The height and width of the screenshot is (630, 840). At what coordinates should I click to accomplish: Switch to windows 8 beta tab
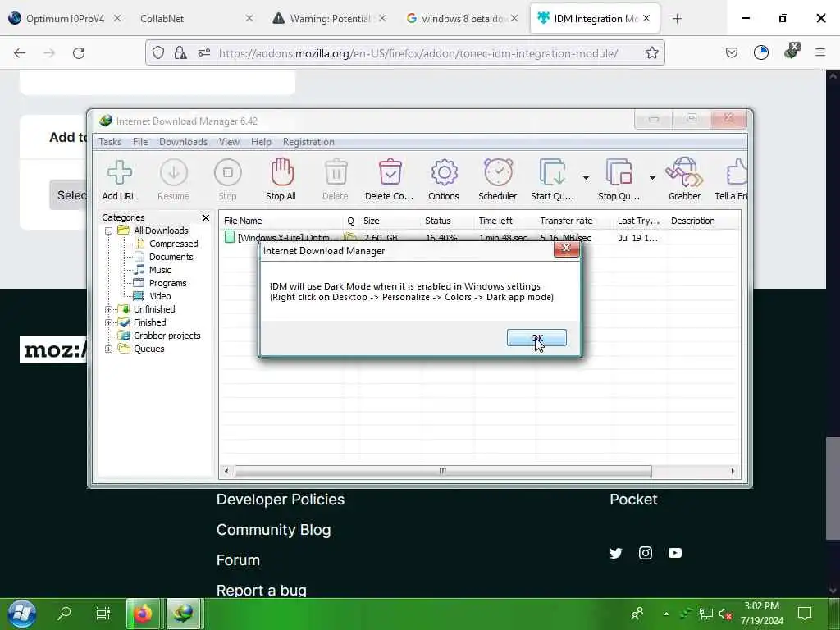[461, 19]
